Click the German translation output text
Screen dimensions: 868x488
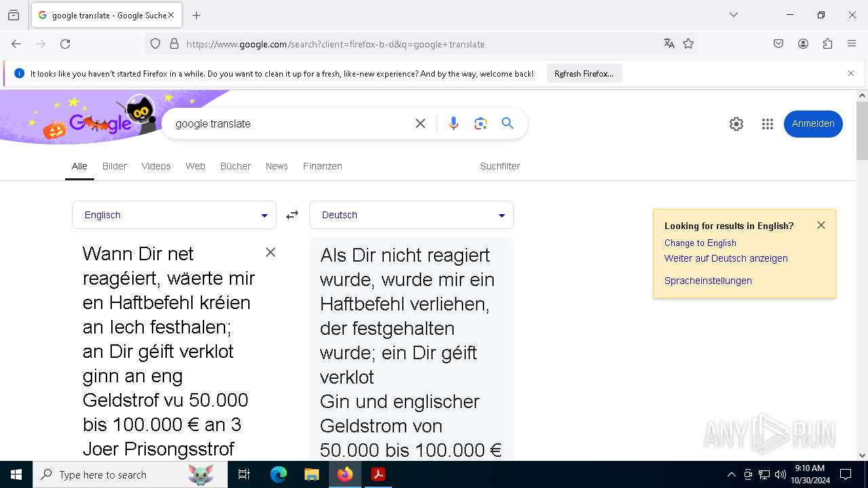tap(411, 352)
